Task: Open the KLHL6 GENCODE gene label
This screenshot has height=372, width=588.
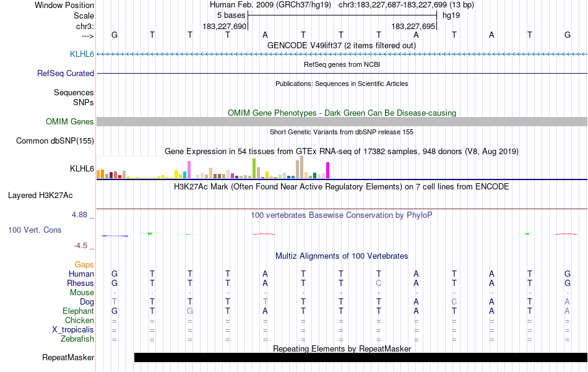Action: point(82,54)
